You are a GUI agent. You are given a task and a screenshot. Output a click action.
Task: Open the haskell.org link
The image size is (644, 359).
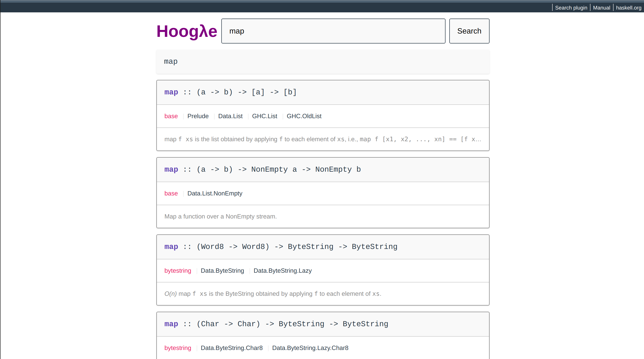click(629, 8)
